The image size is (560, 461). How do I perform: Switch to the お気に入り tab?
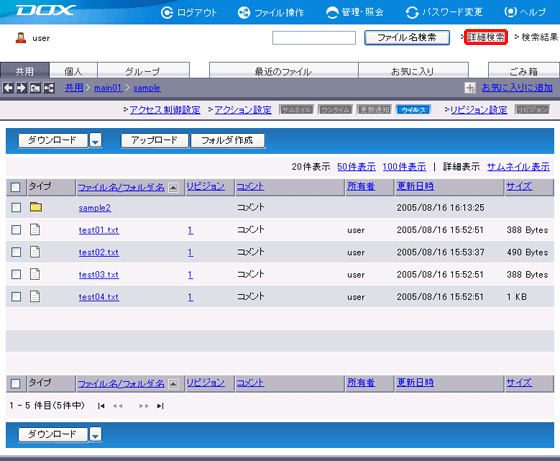coord(413,71)
